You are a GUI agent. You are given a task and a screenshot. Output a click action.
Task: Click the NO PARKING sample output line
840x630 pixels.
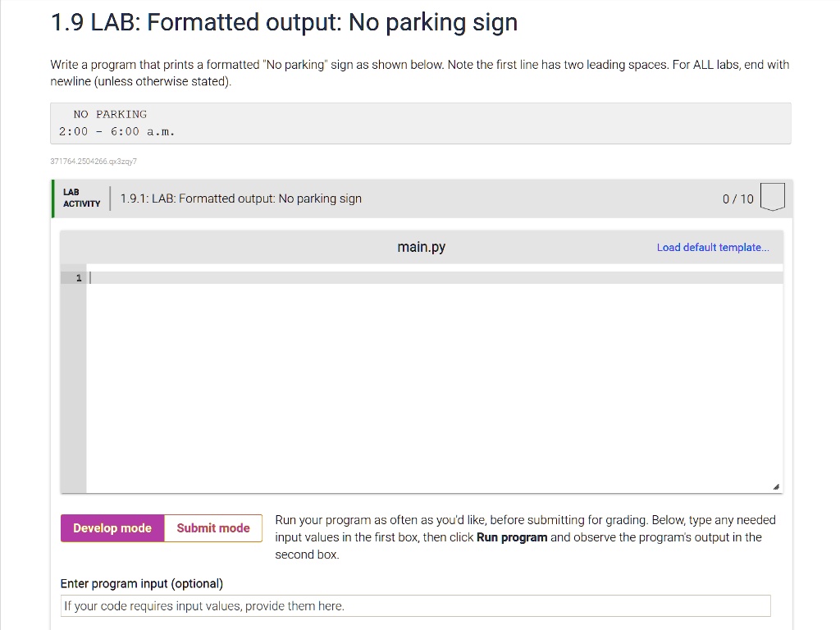click(x=110, y=114)
